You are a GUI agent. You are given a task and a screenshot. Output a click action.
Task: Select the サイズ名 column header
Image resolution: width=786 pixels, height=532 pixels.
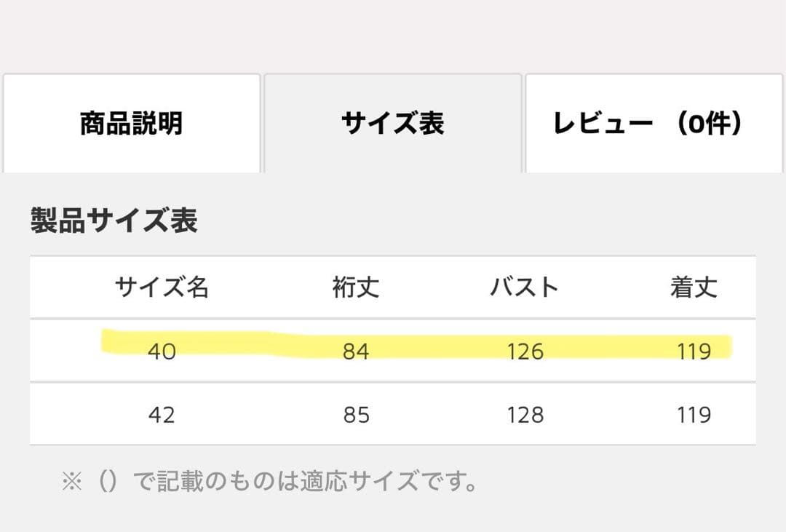coord(162,287)
